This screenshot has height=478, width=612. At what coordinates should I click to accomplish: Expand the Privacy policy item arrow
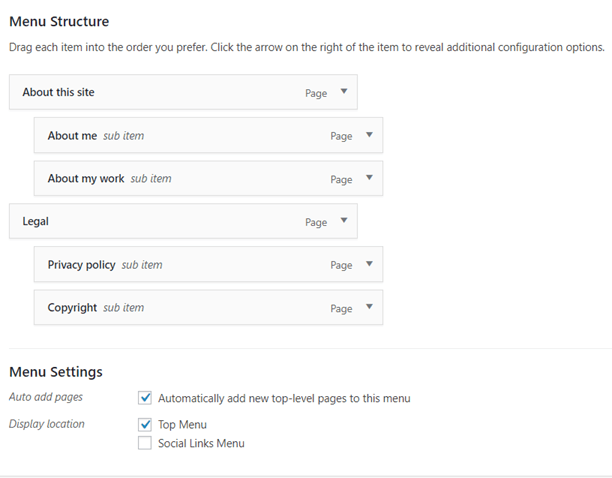(x=369, y=264)
